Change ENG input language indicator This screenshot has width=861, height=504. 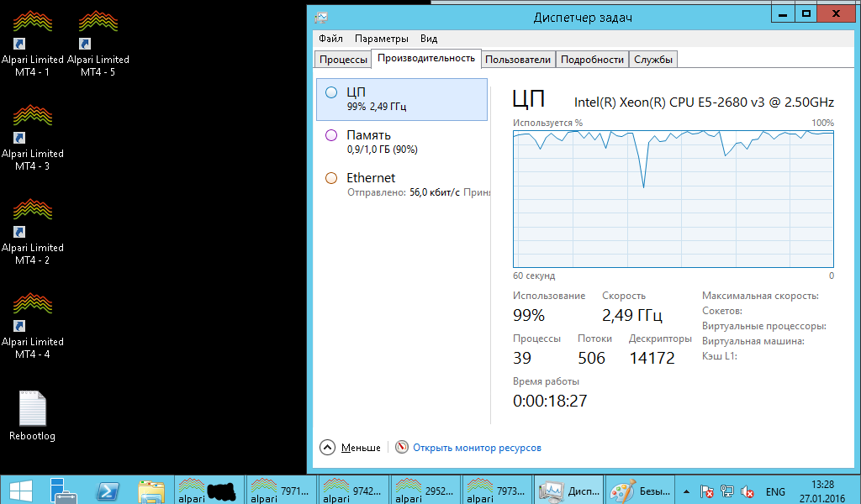[x=775, y=491]
